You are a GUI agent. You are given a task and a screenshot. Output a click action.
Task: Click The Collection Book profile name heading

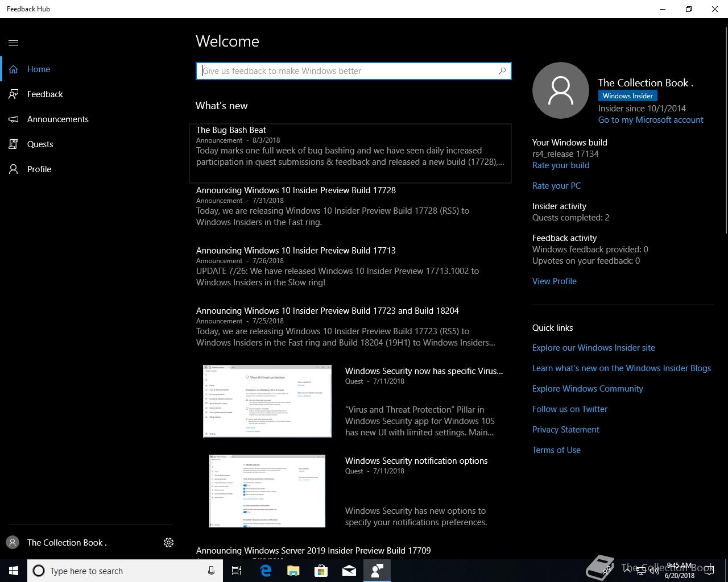pos(646,83)
